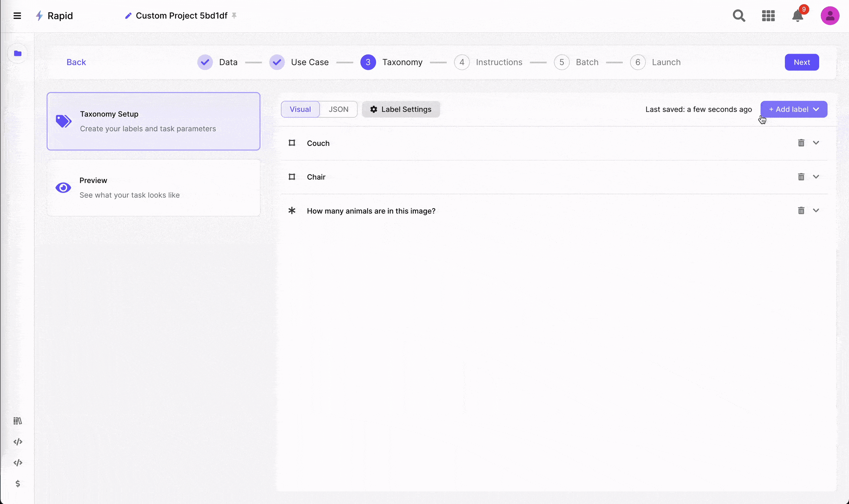Open the hamburger menu in the header
Viewport: 849px width, 504px height.
[17, 16]
